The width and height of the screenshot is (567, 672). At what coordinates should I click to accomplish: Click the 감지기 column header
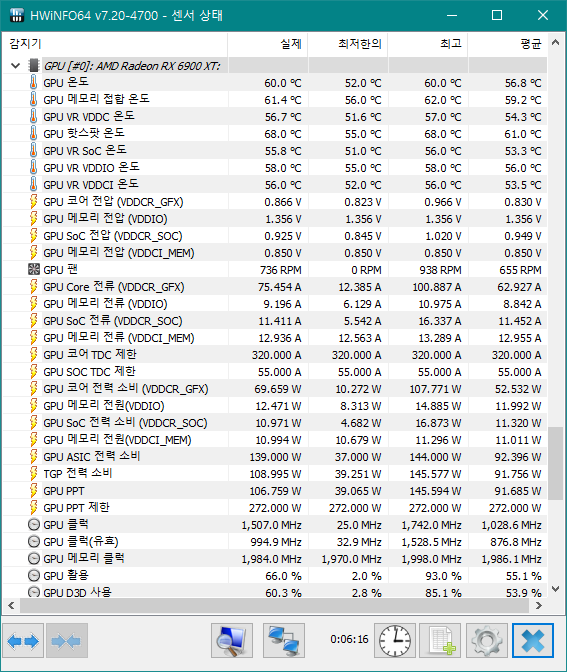coord(115,43)
